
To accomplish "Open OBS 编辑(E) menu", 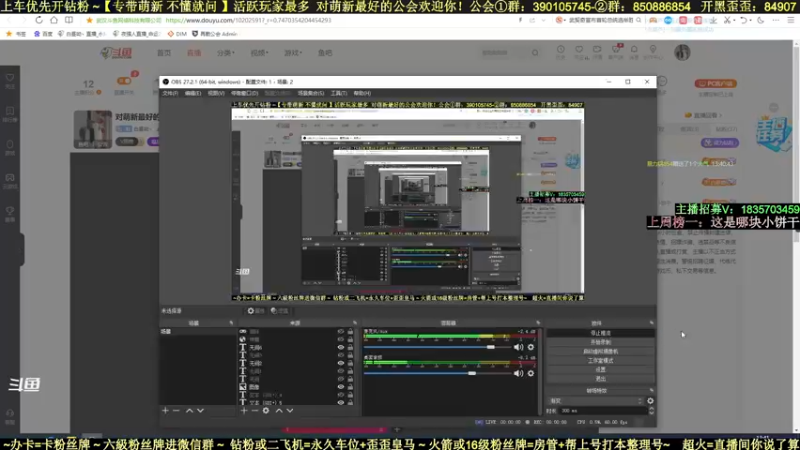I will (193, 93).
